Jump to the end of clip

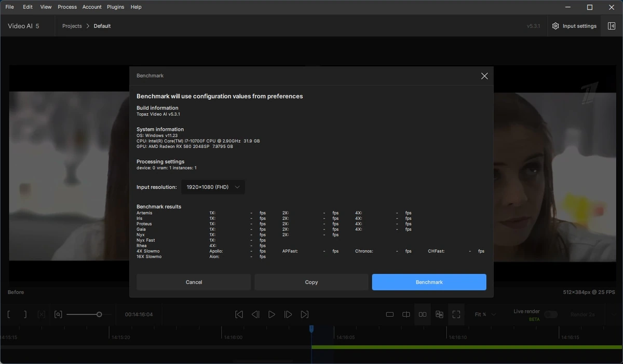305,314
